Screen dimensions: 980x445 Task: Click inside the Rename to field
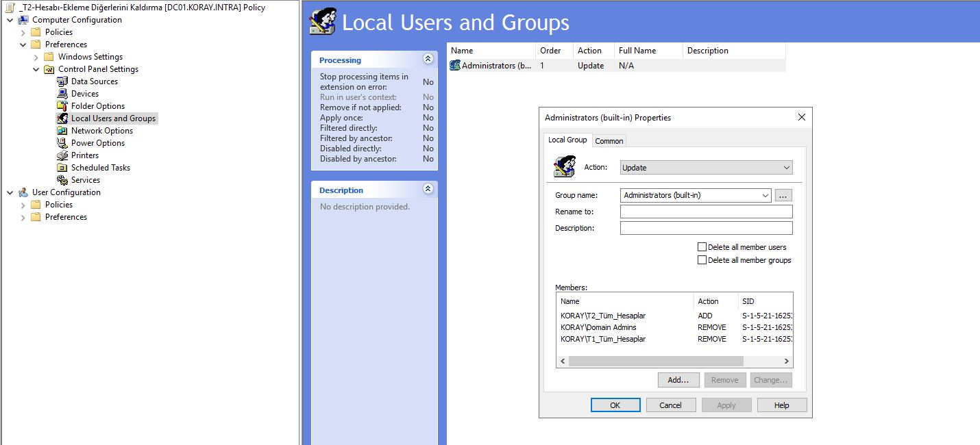705,211
